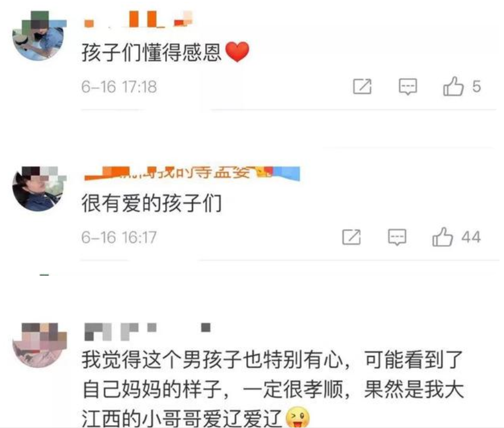Open the second commenter's orange username
504x428 pixels.
(x=192, y=174)
